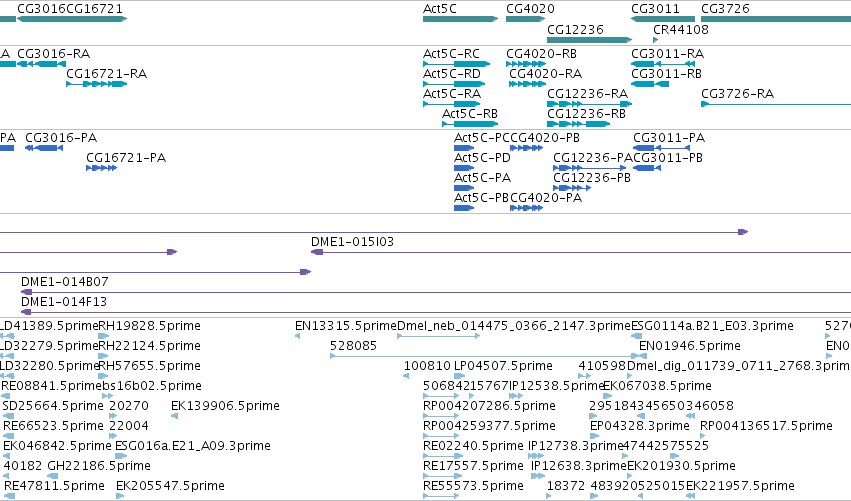Open the RP004136517.5prime EST label
851x501 pixels.
(766, 426)
